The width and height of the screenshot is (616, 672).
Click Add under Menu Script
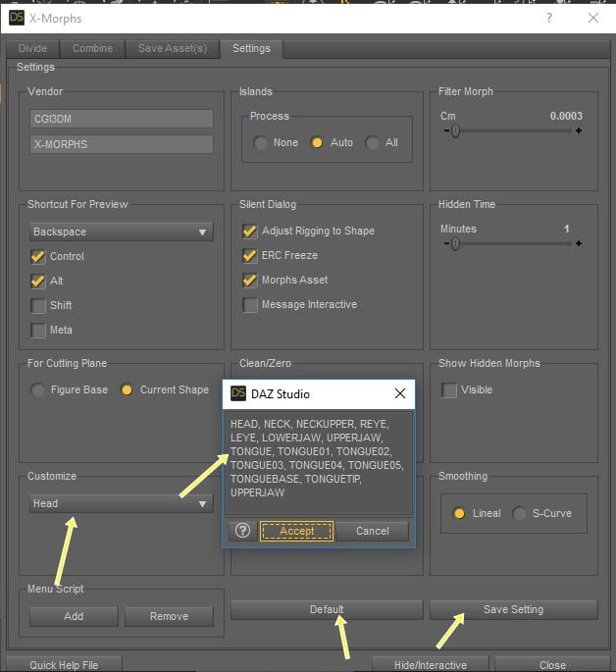(x=74, y=616)
